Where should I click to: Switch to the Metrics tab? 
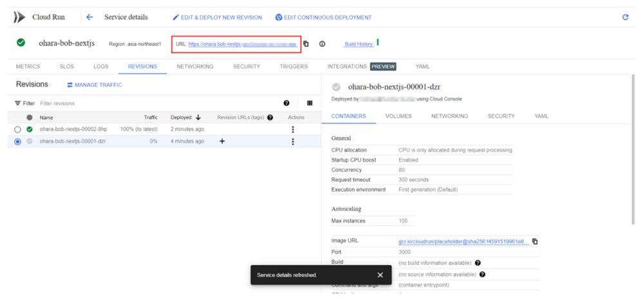[28, 66]
